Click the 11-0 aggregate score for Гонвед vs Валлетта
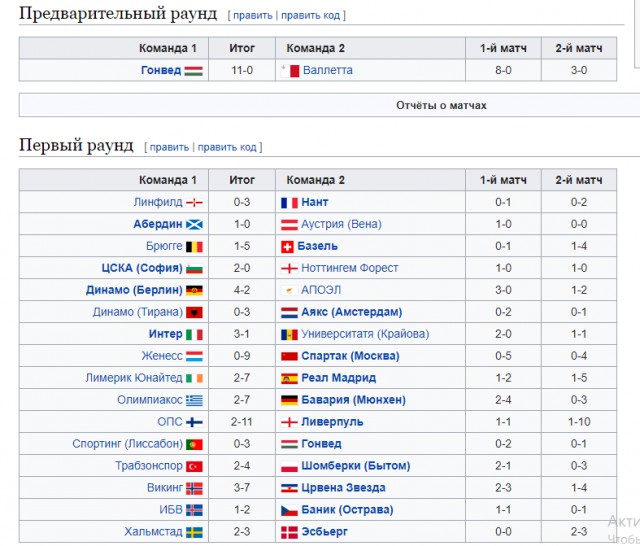The width and height of the screenshot is (640, 546). [242, 71]
